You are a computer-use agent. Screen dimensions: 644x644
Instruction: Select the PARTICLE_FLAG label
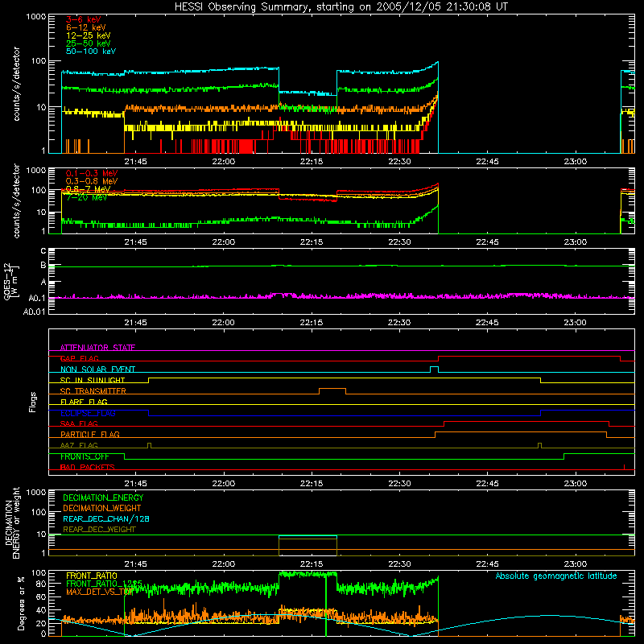90,434
